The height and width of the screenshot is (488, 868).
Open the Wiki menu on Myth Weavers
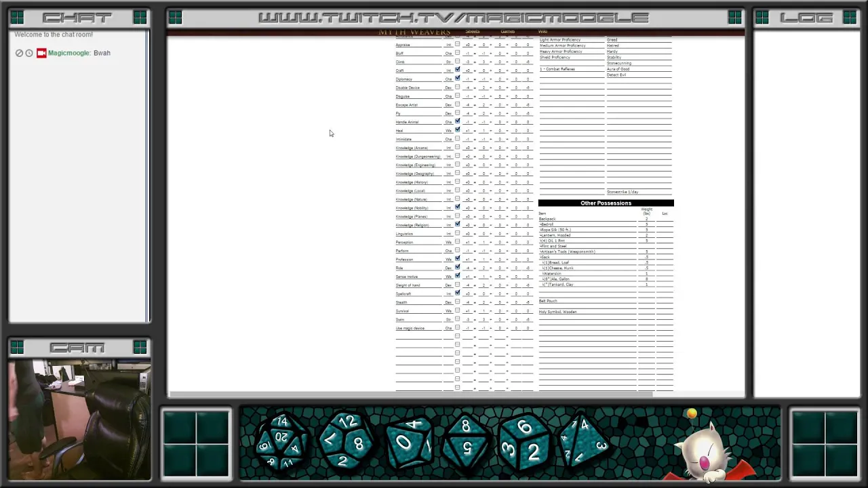pyautogui.click(x=542, y=32)
